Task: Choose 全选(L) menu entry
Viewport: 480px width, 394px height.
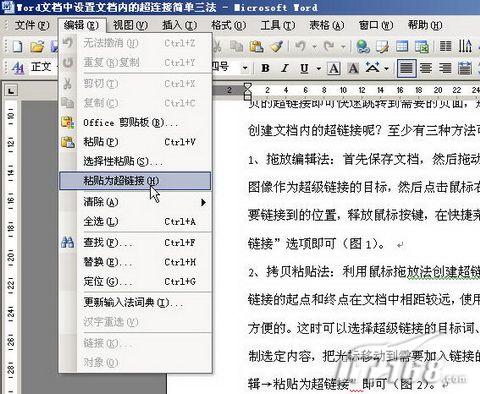Action: tap(135, 221)
